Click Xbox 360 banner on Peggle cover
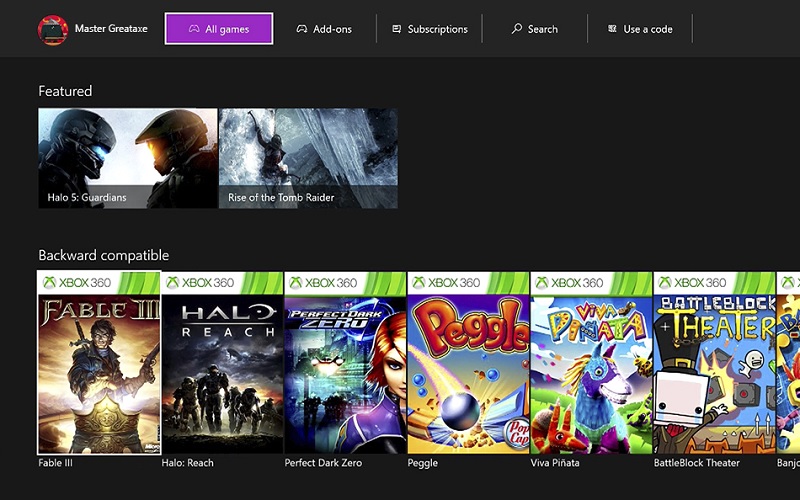This screenshot has width=800, height=500. tap(468, 283)
